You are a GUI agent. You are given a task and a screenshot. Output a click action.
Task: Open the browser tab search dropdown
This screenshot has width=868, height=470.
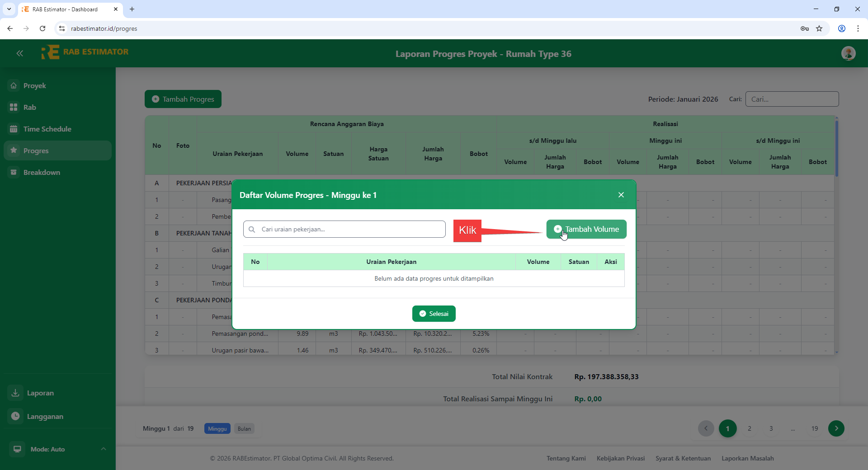coord(9,9)
